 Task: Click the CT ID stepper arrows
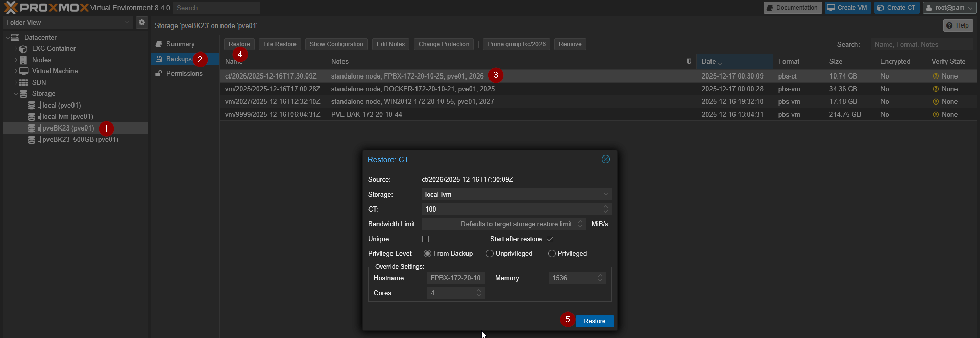(606, 210)
